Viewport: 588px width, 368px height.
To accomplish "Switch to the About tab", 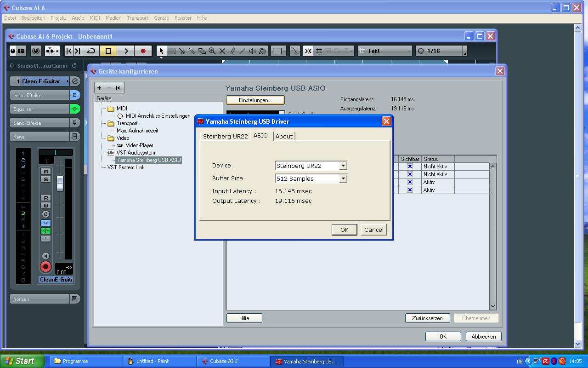I will 284,136.
